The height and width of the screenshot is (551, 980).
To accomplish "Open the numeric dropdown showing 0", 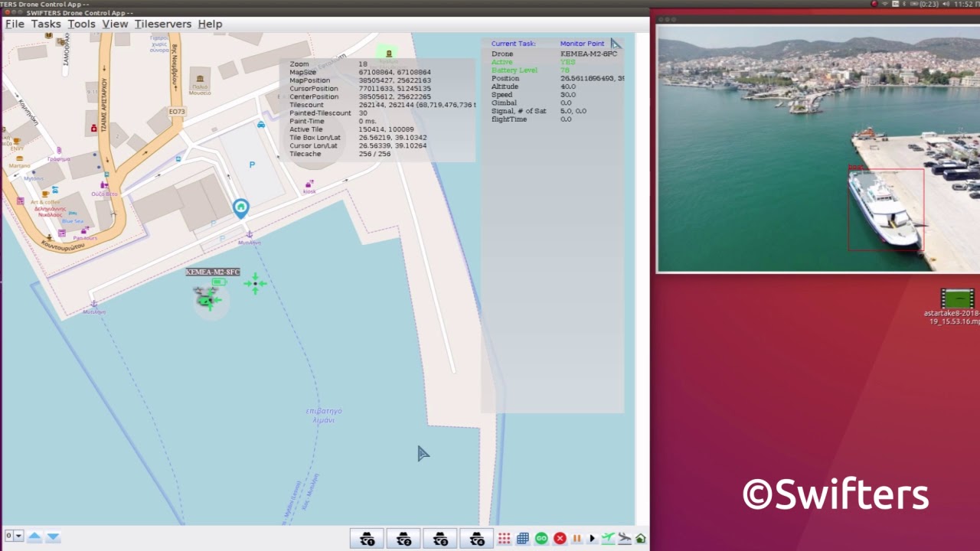I will (14, 536).
